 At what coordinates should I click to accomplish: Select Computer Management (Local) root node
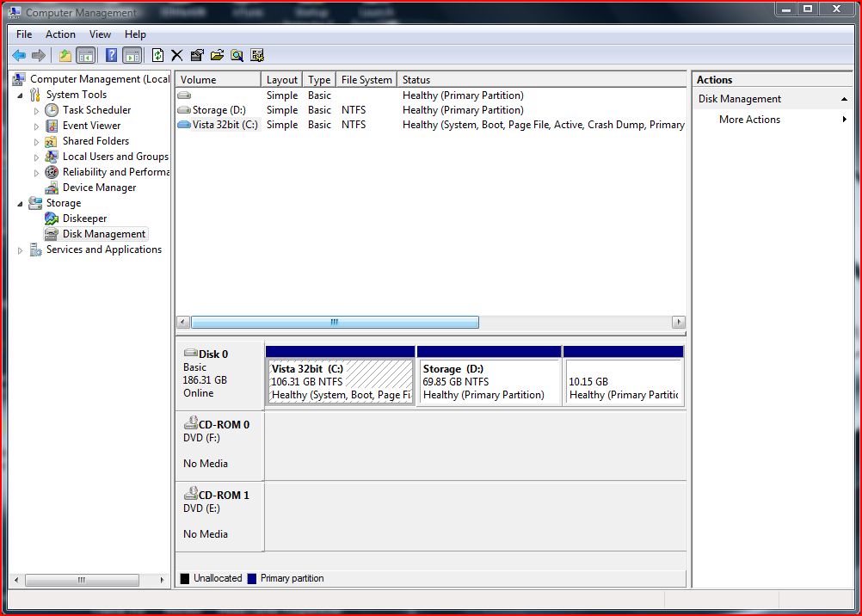(x=100, y=79)
